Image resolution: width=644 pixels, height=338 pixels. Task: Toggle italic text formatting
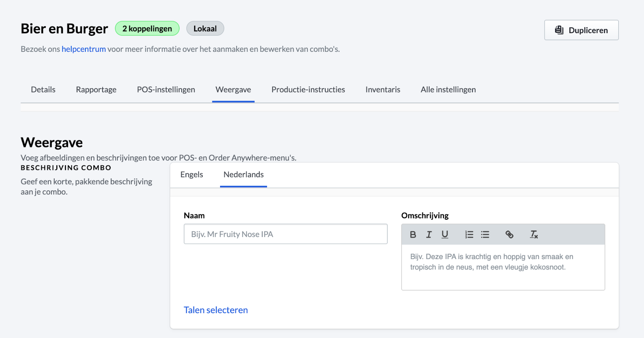[429, 235]
